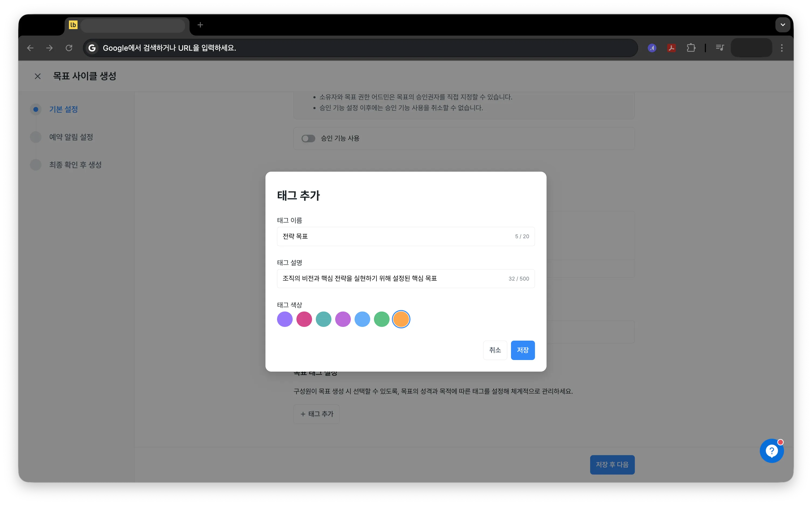The height and width of the screenshot is (505, 812).
Task: Click 취소 to cancel the tag
Action: click(x=495, y=350)
